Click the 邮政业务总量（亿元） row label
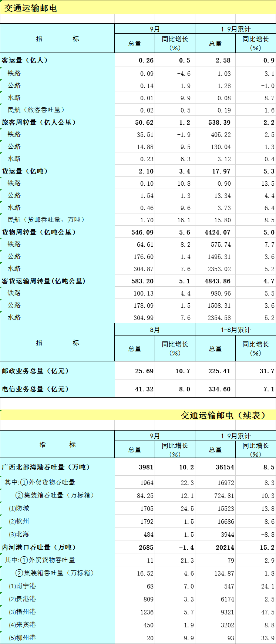The width and height of the screenshot is (276, 644). (x=36, y=371)
